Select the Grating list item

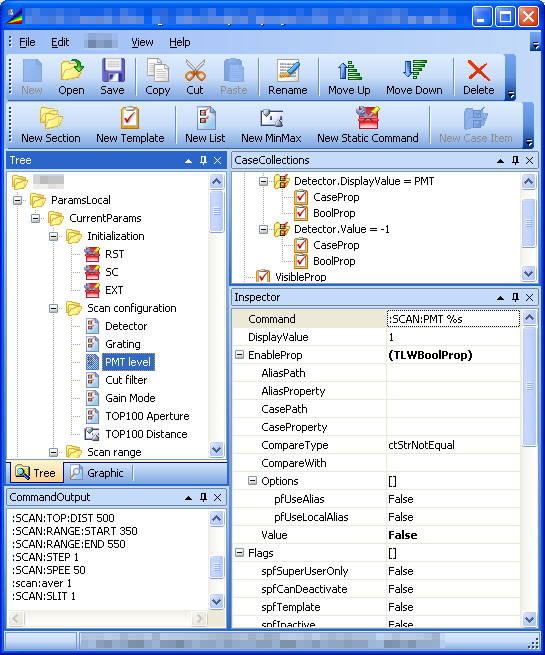click(122, 344)
